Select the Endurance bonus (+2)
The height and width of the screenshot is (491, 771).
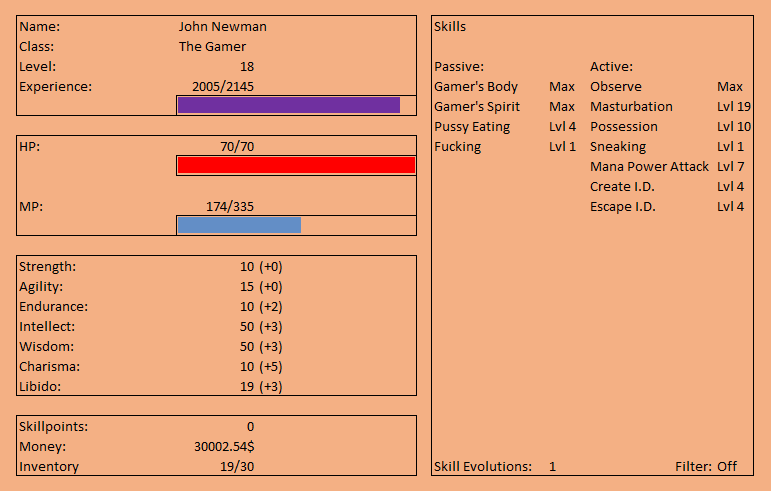pos(271,307)
